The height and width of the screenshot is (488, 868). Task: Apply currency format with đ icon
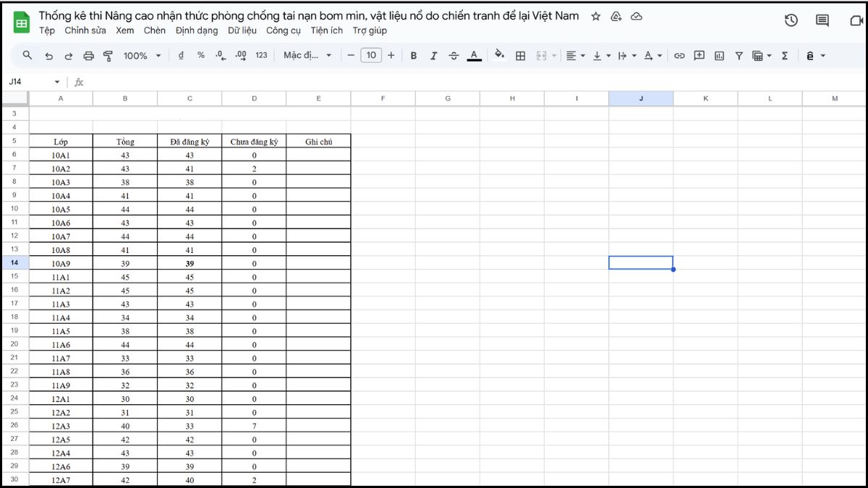[182, 55]
